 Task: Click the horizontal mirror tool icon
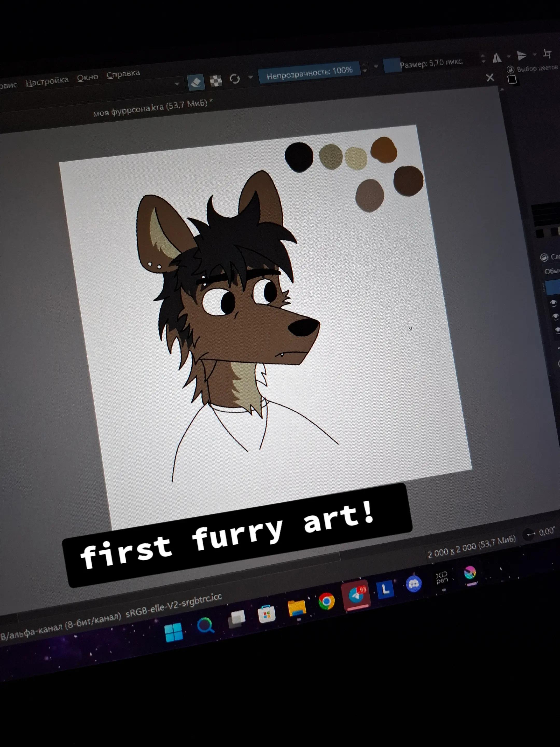pyautogui.click(x=497, y=58)
